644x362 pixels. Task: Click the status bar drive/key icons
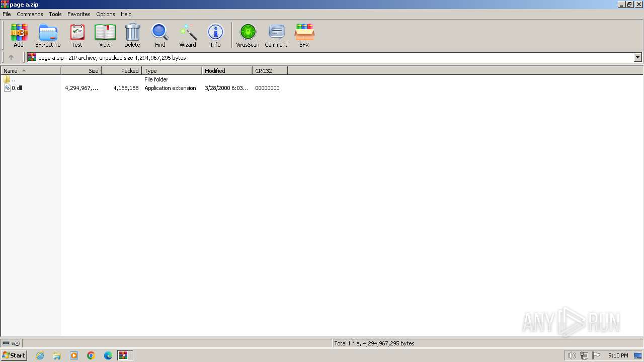coord(11,343)
